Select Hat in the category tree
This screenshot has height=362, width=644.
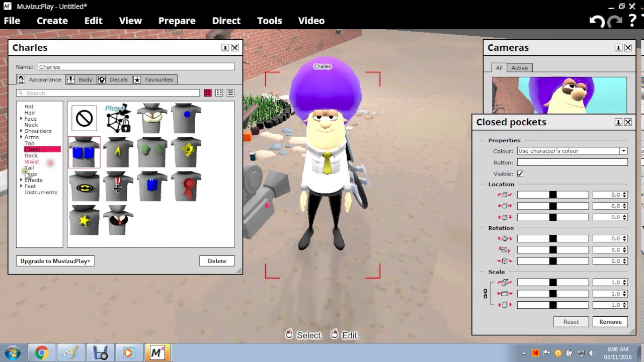(29, 107)
